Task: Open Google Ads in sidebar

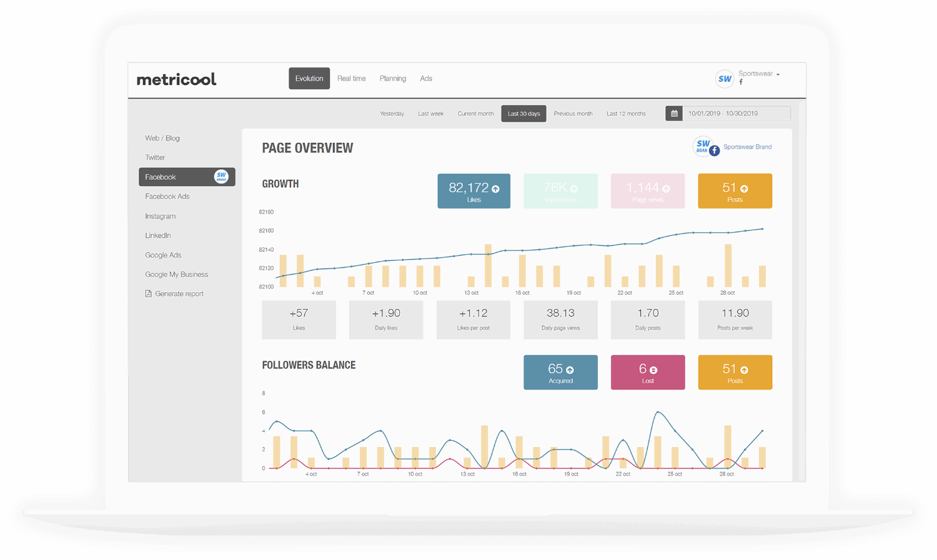Action: [163, 255]
